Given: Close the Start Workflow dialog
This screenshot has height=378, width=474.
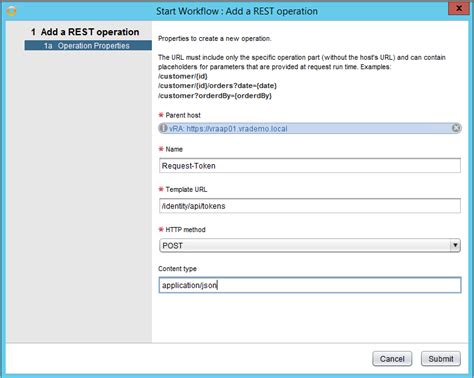Looking at the screenshot, I should click(x=459, y=8).
